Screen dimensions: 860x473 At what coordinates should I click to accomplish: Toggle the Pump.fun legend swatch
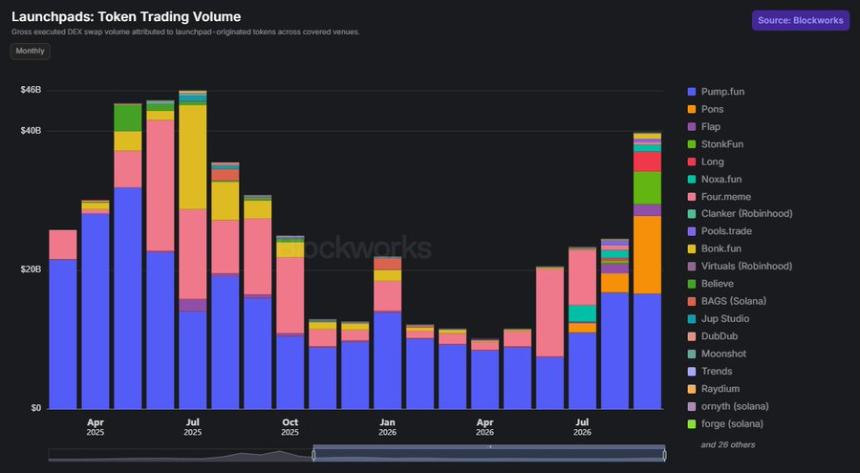(692, 92)
